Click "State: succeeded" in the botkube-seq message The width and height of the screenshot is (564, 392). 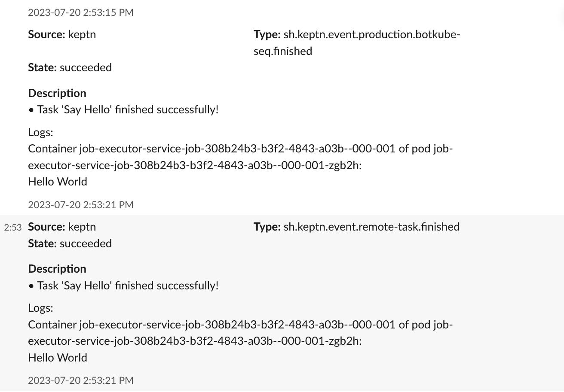click(x=70, y=67)
